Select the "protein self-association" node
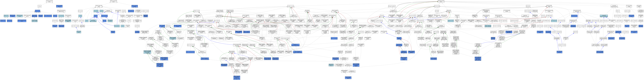The height and width of the screenshot is (80, 644). [x=48, y=16]
